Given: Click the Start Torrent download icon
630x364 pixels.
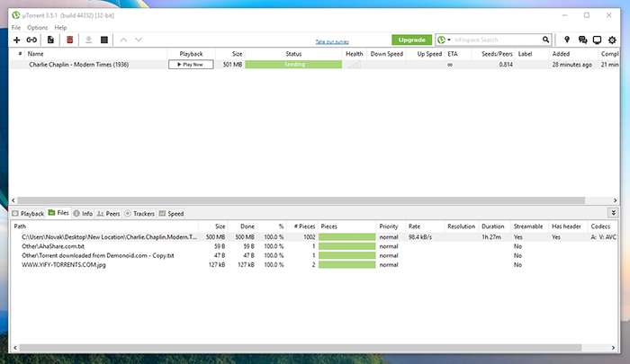Looking at the screenshot, I should (x=88, y=40).
